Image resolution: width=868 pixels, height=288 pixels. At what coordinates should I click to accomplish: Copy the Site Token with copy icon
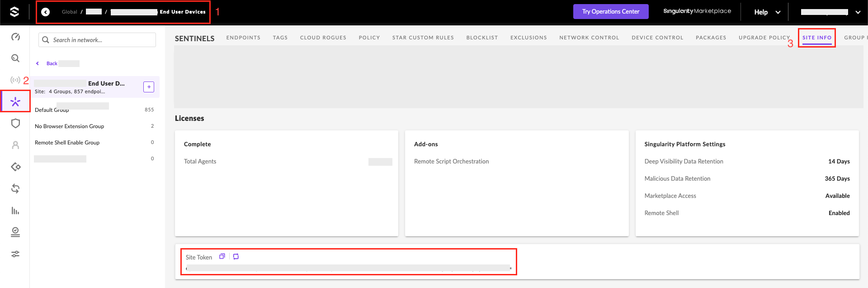(x=222, y=256)
